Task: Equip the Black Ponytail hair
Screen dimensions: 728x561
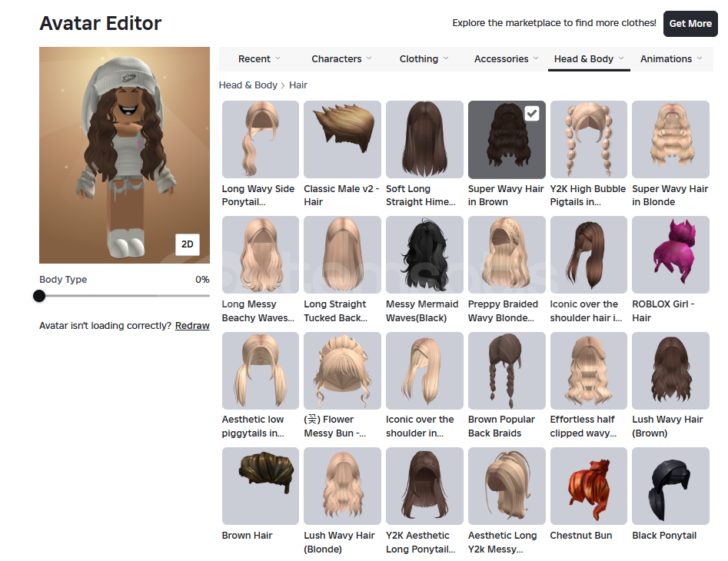Action: [x=670, y=486]
